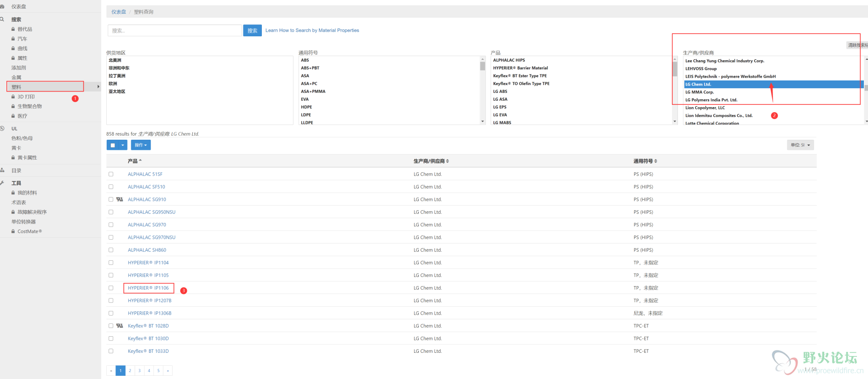Open 仪表盘 in the left sidebar
The height and width of the screenshot is (379, 868).
coord(19,6)
